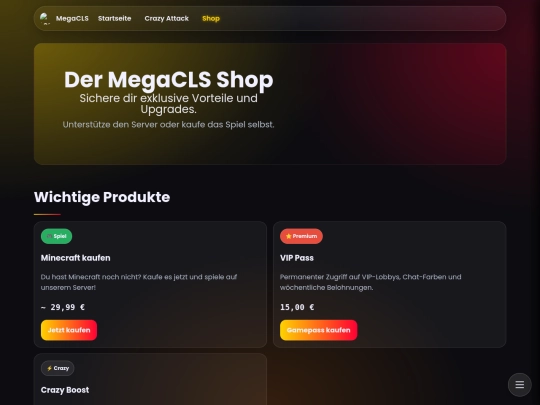
Task: Open the Crazy Attack page
Action: pos(166,19)
